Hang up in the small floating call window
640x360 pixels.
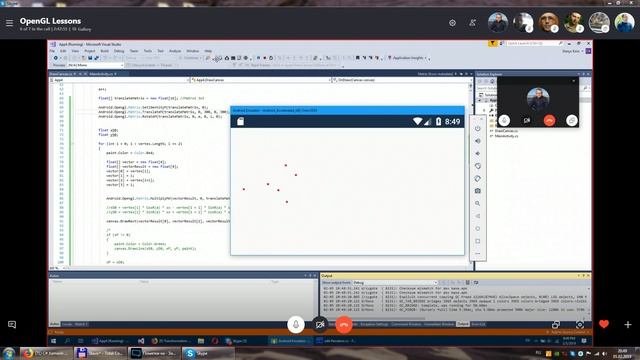pyautogui.click(x=549, y=120)
